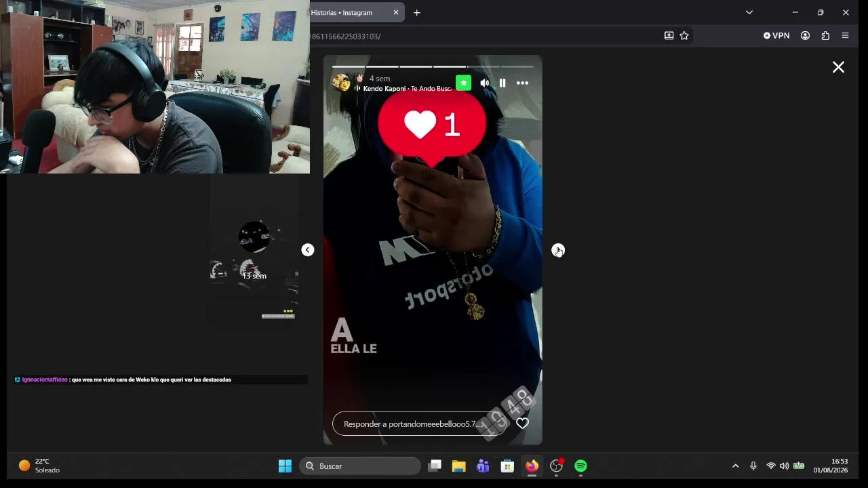
Task: Click the Ignnaciomaffioso chat username
Action: [45, 380]
